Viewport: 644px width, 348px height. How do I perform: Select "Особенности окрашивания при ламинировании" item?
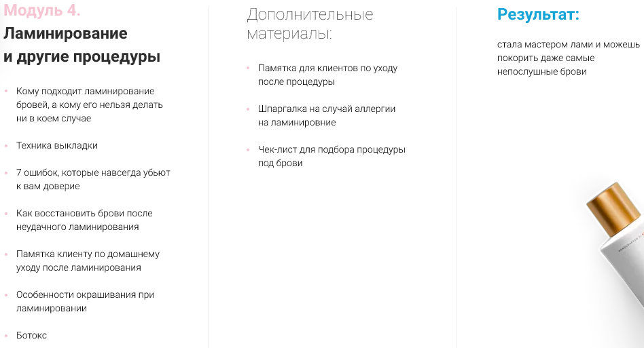click(85, 301)
